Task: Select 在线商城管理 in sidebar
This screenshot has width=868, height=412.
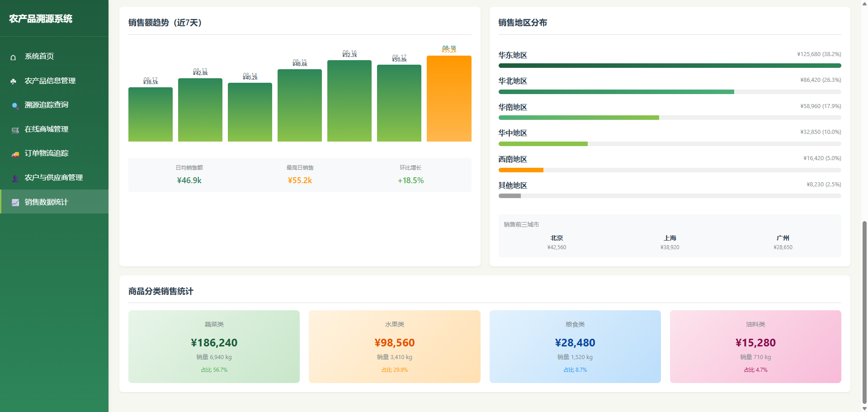Action: 54,129
